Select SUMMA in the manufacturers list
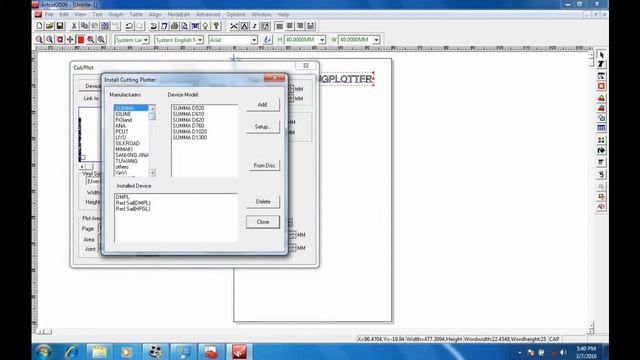 pyautogui.click(x=131, y=108)
